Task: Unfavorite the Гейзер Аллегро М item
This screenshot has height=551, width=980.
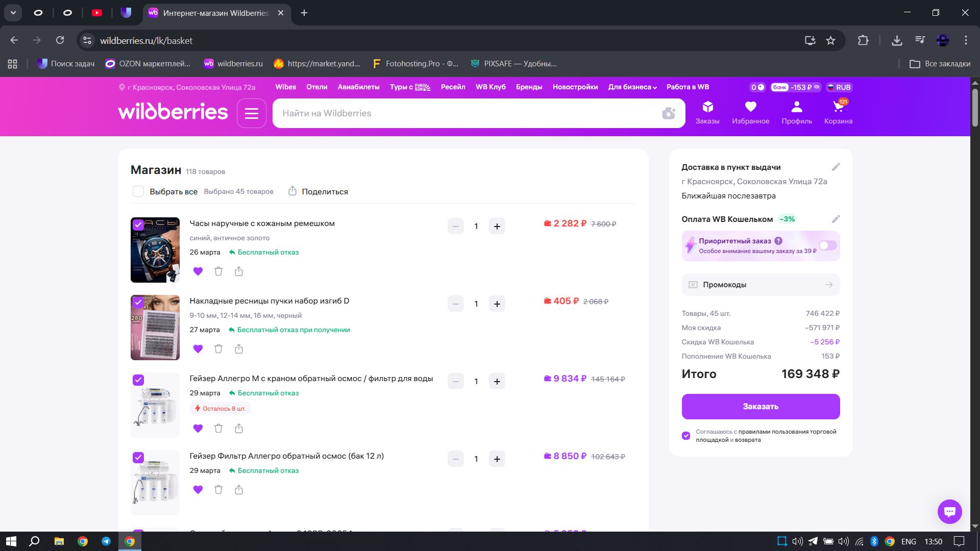Action: [198, 429]
